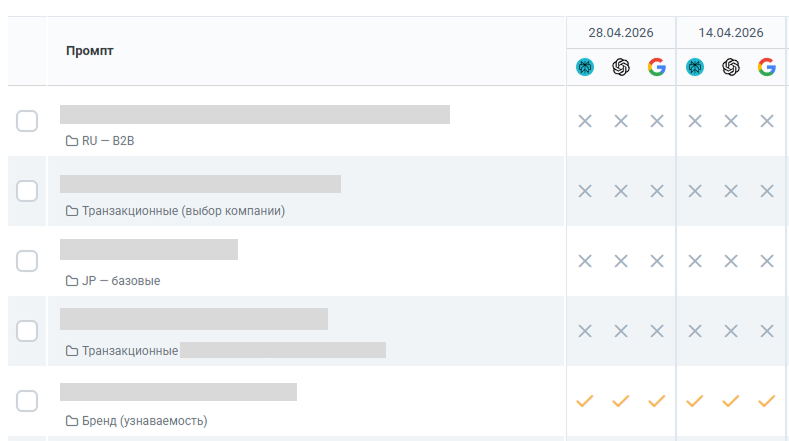Screen dimensions: 789x441
Task: Click the ChatGPT icon under 28.04.2026
Action: (x=620, y=67)
